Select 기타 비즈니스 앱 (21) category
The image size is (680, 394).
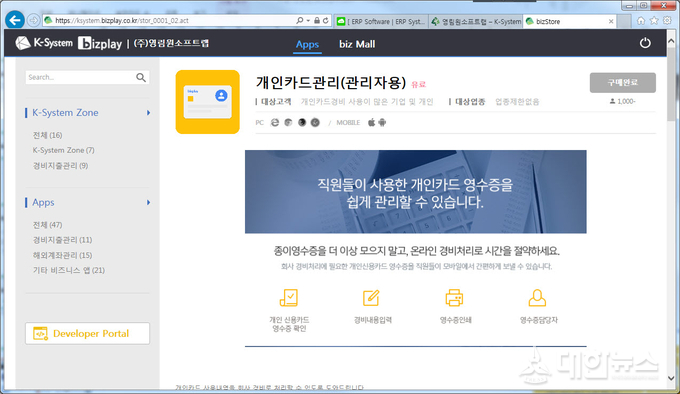tap(69, 270)
